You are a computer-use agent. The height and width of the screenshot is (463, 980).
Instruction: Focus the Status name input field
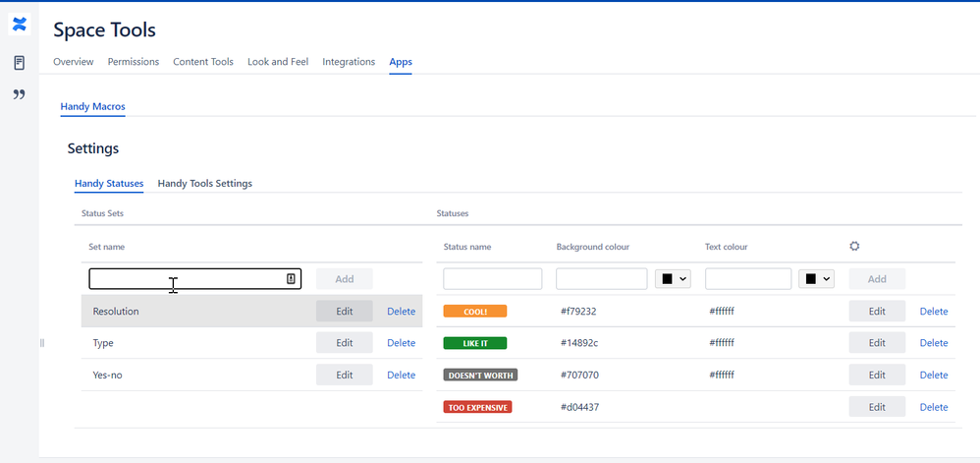pyautogui.click(x=493, y=279)
